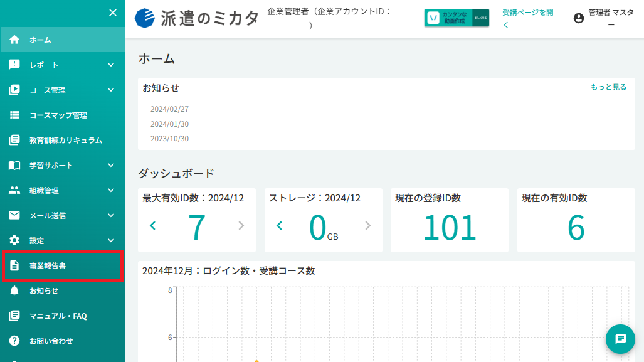Click the home icon in sidebar
This screenshot has width=644, height=362.
point(14,40)
